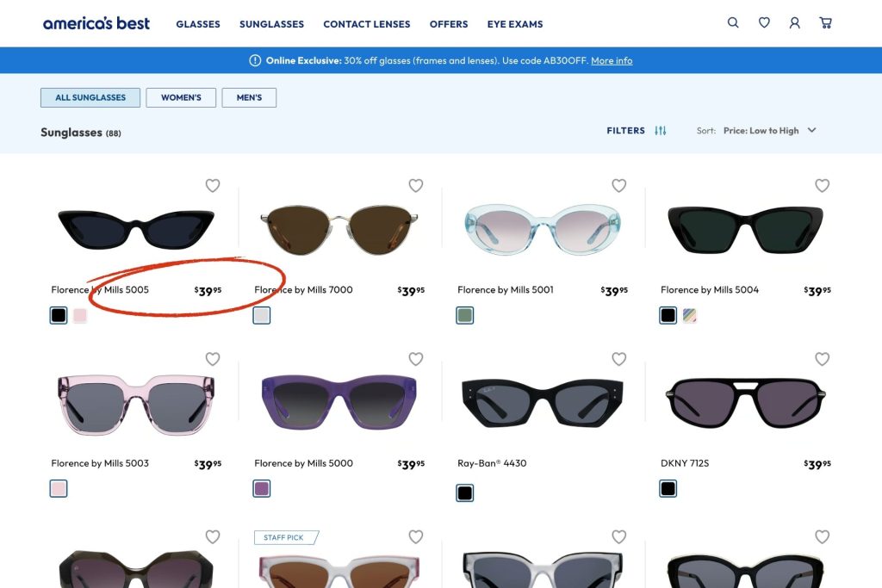Open Ray-Ban 4430 product name
This screenshot has width=882, height=588.
(x=492, y=463)
